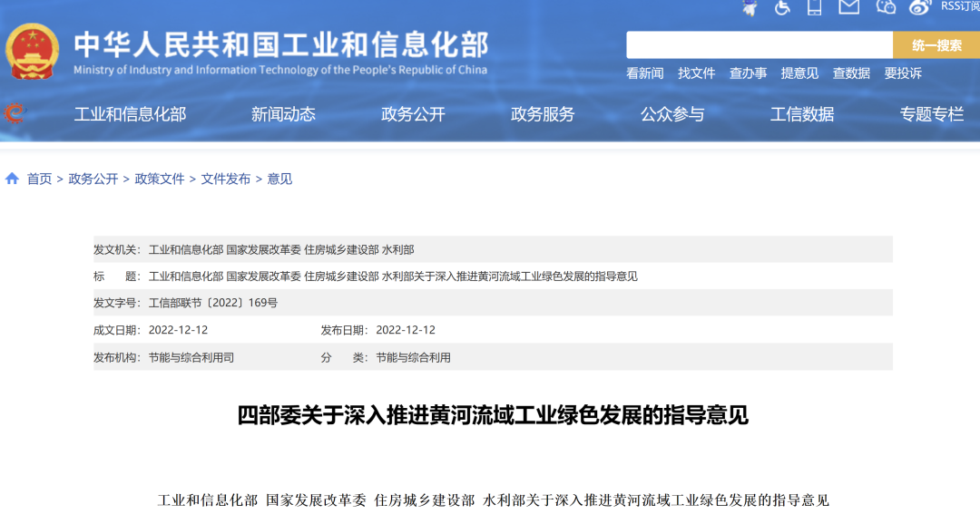The image size is (980, 514).
Task: Click the national emblem logo
Action: pos(33,51)
